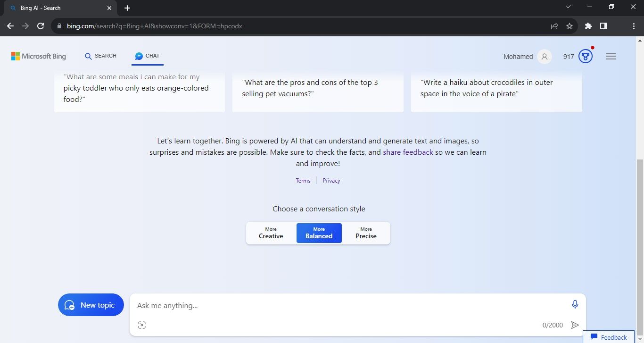Viewport: 644px width, 343px height.
Task: Bookmark this page with star icon
Action: (x=570, y=26)
